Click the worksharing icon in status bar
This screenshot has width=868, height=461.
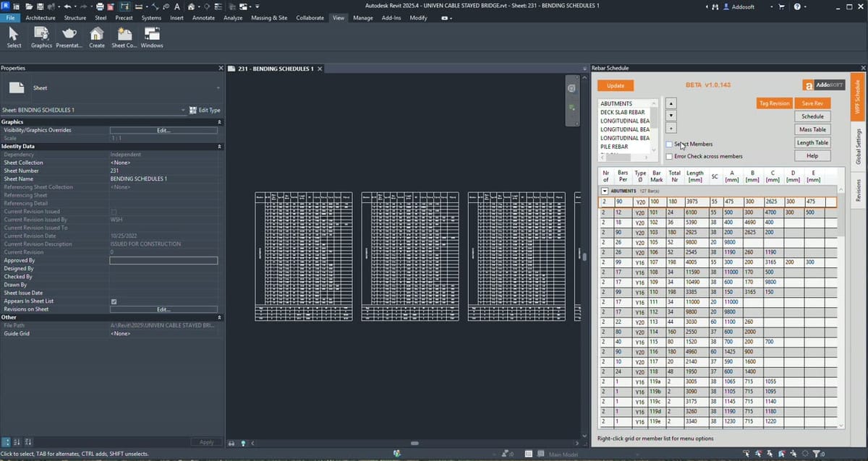click(x=397, y=454)
